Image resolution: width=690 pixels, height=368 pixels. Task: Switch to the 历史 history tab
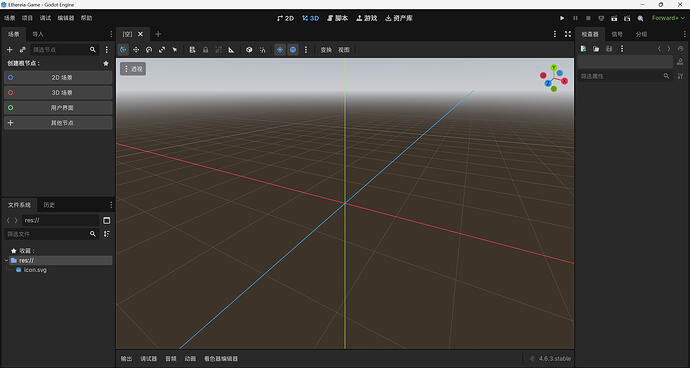[x=49, y=205]
